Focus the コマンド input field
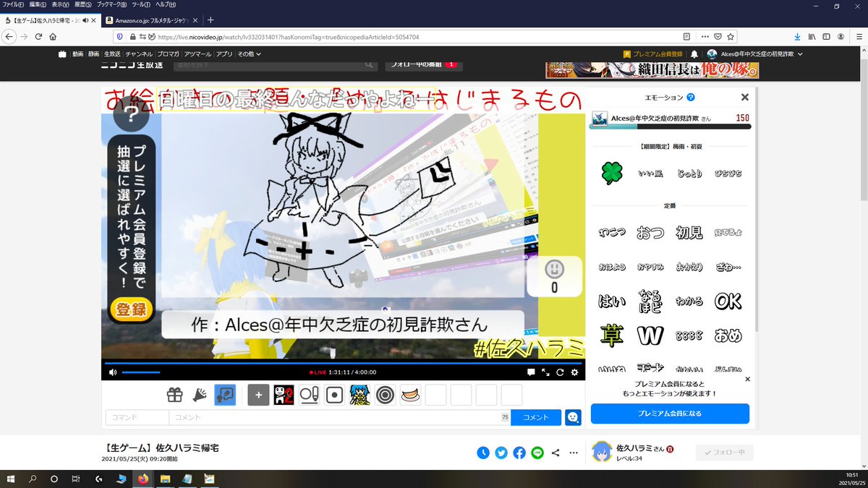 point(137,417)
